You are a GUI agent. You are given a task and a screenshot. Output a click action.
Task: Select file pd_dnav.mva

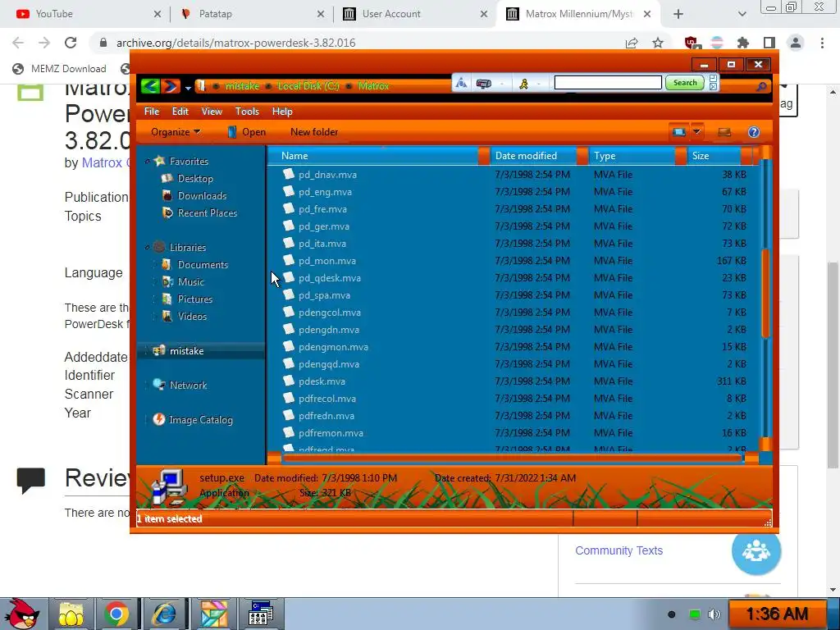[x=327, y=175]
